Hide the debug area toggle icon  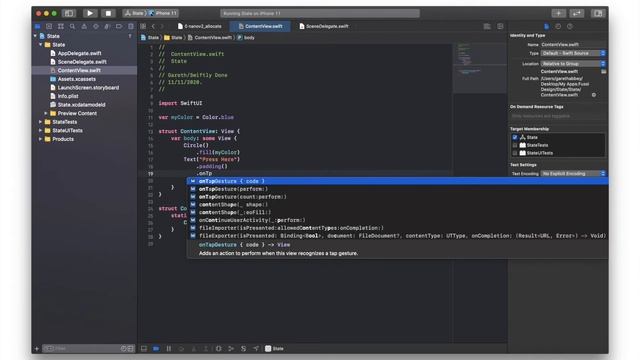[x=144, y=349]
